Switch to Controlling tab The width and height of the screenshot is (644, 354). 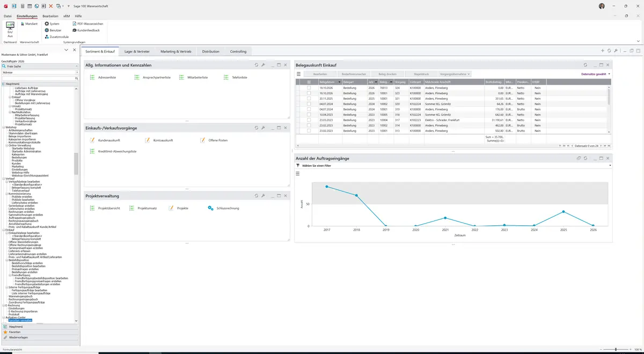tap(238, 51)
